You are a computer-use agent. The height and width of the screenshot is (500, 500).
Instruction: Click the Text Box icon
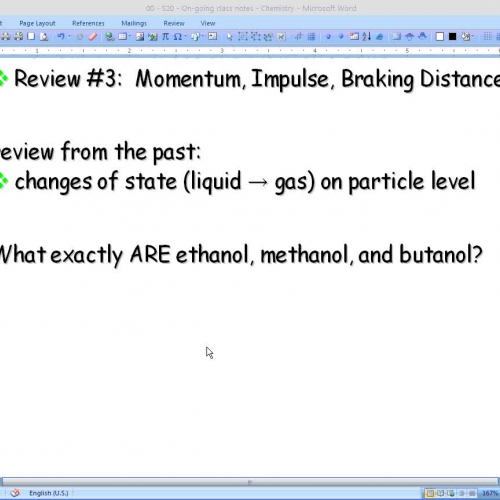[x=212, y=36]
